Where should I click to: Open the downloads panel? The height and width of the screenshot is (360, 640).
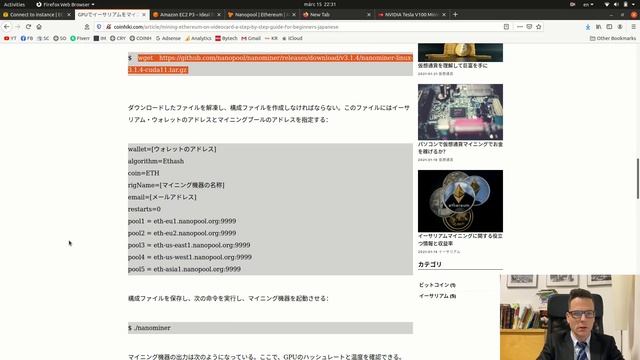(x=588, y=27)
